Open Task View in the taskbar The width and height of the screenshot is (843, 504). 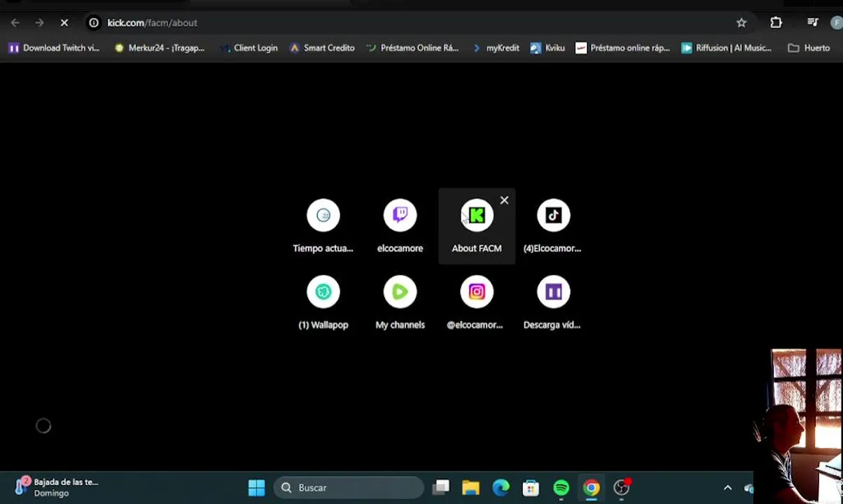click(440, 488)
